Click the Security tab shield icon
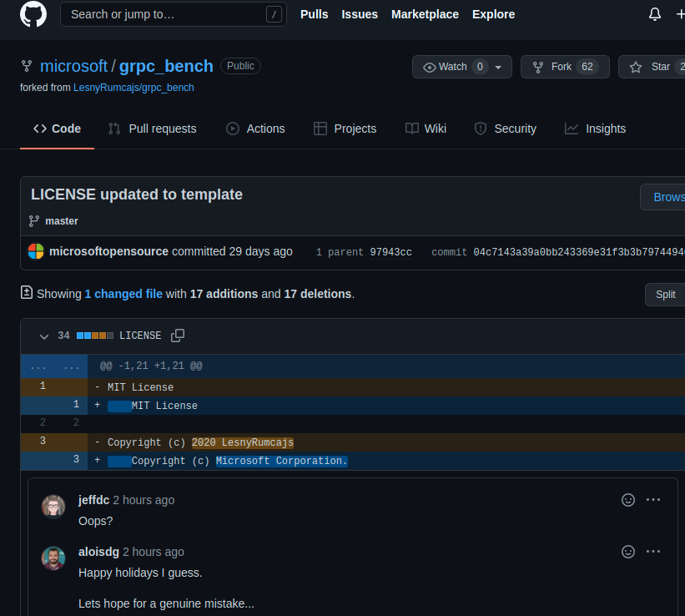 [481, 129]
